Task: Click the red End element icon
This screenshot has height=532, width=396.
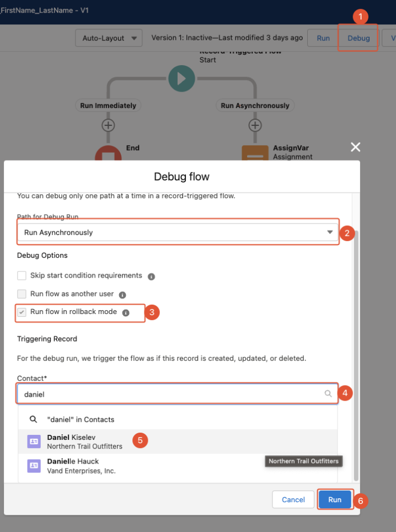Action: 108,154
